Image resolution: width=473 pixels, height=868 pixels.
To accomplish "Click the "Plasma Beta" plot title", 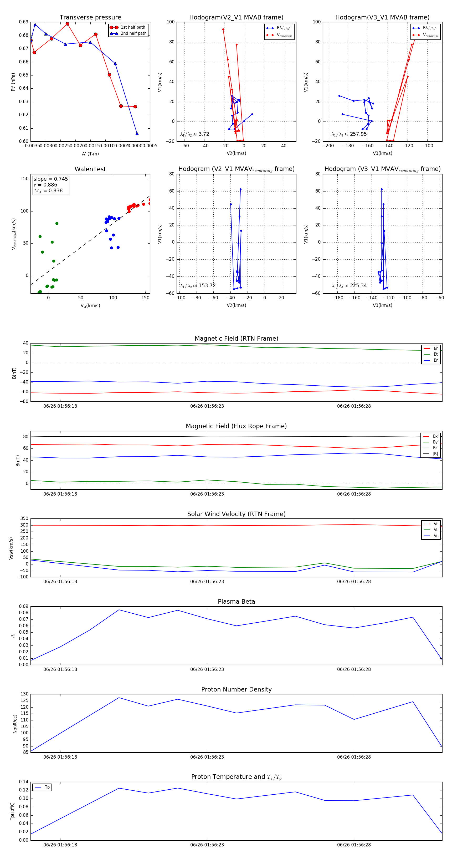I will click(x=236, y=602).
